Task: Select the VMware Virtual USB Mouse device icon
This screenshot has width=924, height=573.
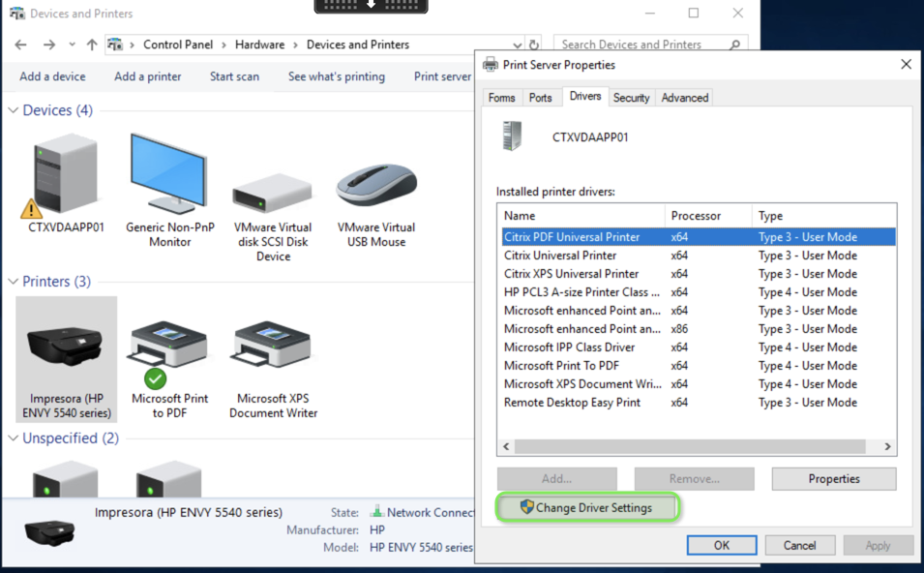Action: pos(375,184)
